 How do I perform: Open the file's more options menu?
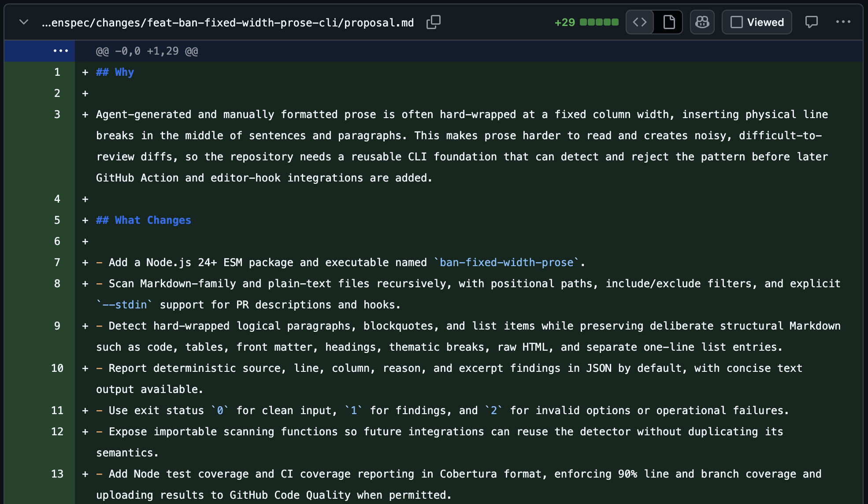pyautogui.click(x=843, y=22)
